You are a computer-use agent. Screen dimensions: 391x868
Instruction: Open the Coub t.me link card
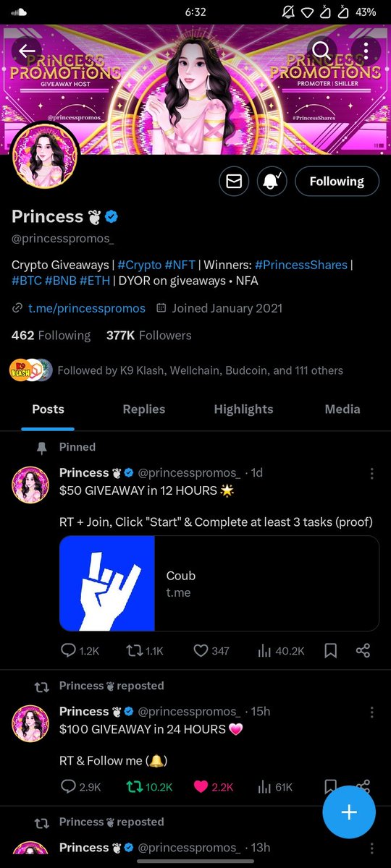[x=219, y=584]
